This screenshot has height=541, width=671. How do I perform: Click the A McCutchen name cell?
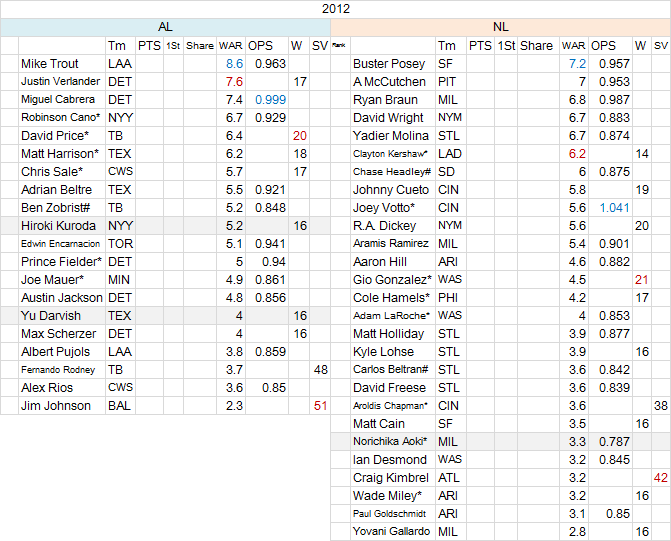click(x=393, y=82)
